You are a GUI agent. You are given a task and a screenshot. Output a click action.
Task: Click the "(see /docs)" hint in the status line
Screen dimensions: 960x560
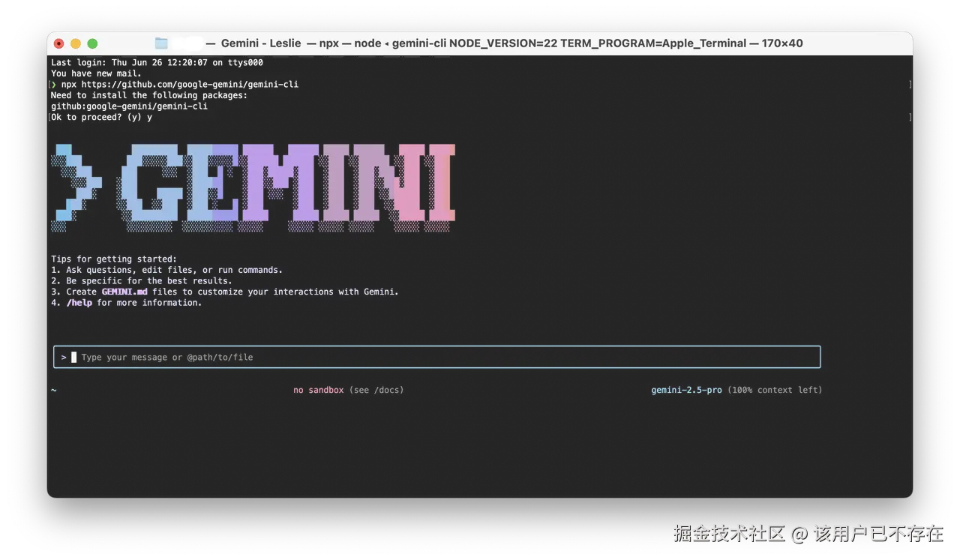click(376, 390)
